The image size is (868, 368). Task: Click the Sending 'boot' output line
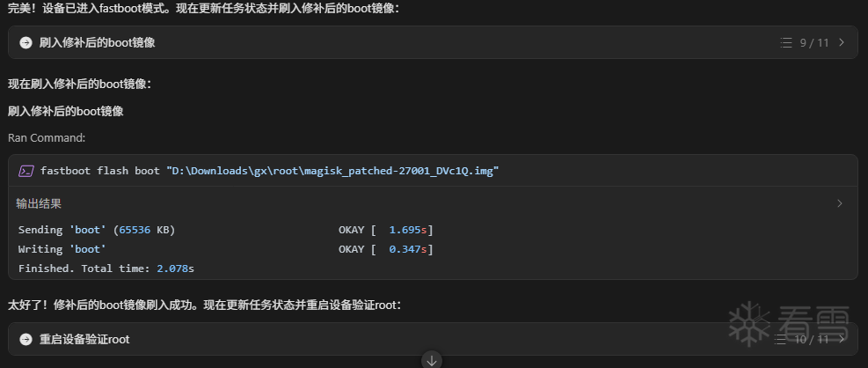click(97, 230)
